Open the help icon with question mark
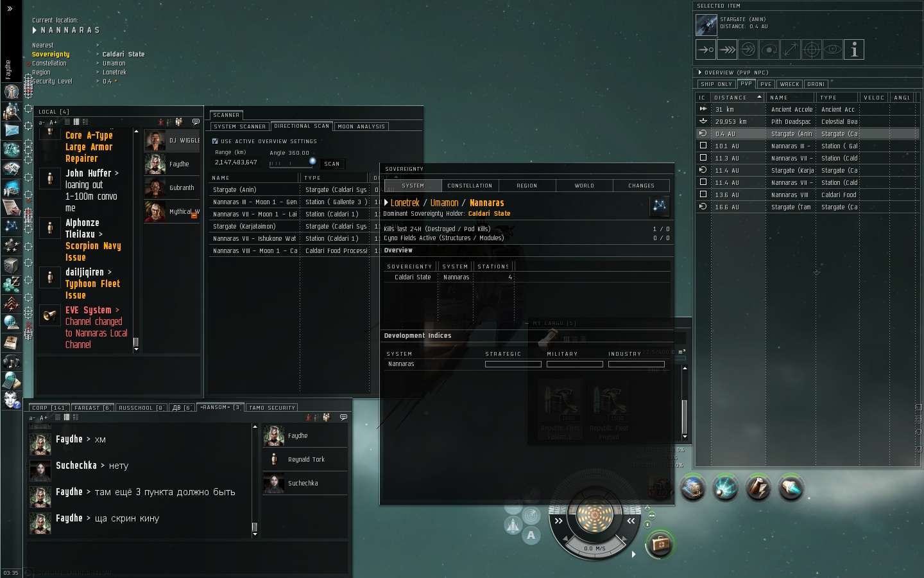924x578 pixels. pyautogui.click(x=11, y=399)
